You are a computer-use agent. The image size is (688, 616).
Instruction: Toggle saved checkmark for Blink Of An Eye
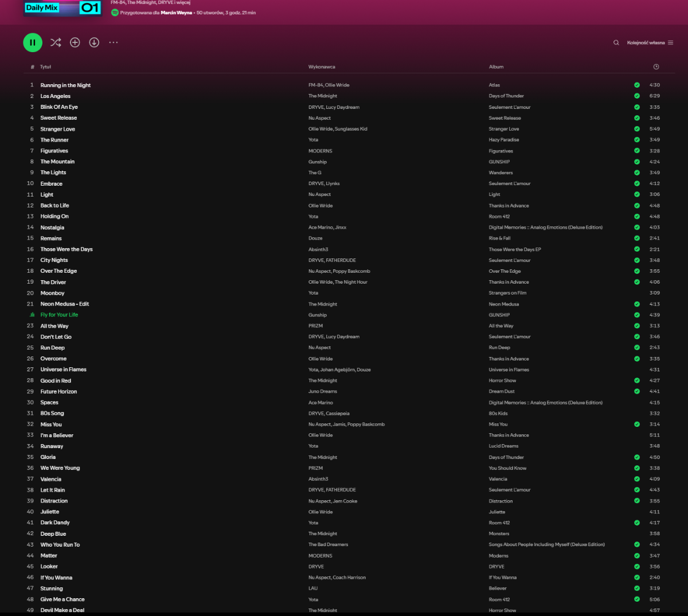[x=637, y=107]
